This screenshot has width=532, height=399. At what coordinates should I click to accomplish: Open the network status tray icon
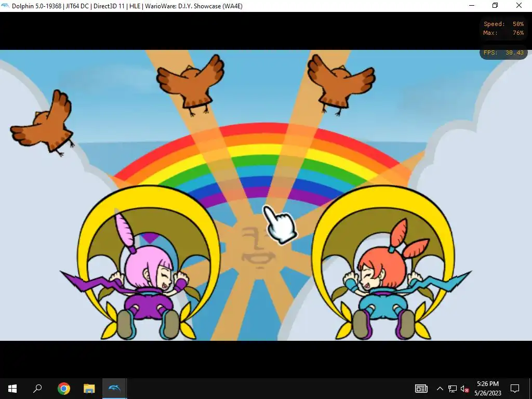(x=453, y=389)
